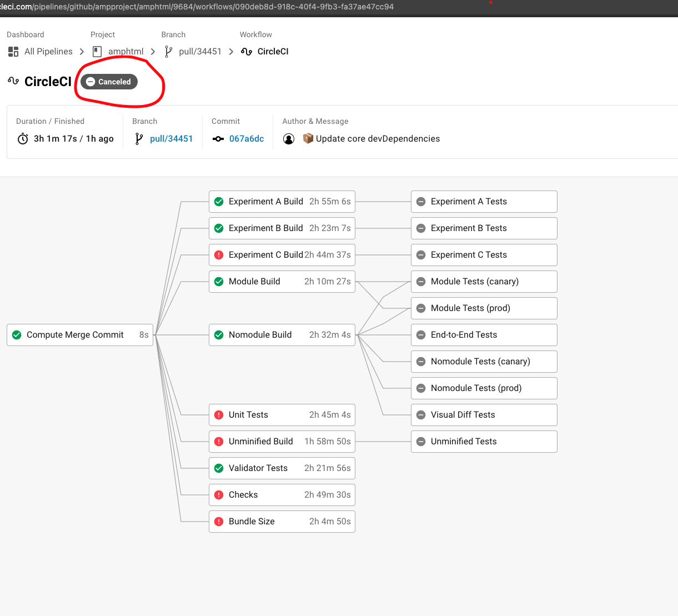Click the workflow icon next to CircleCI heading
The height and width of the screenshot is (616, 678).
(13, 81)
